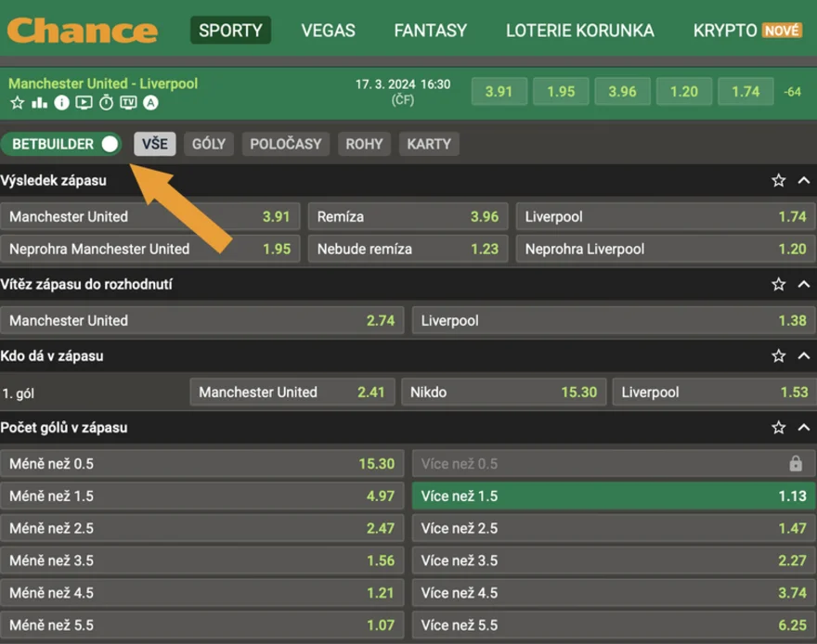Open match info icon
817x644 pixels.
tap(61, 103)
